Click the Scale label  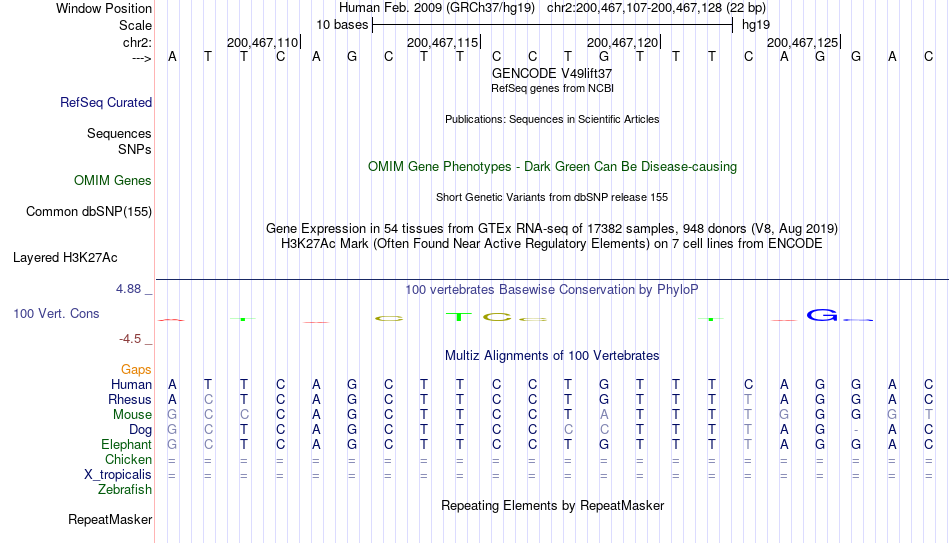coord(135,25)
